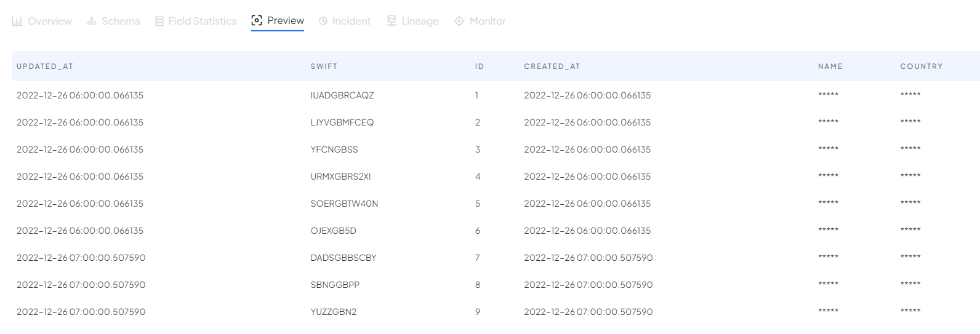Screen dimensions: 980x334
Task: Click the Preview scan icon
Action: pyautogui.click(x=257, y=21)
